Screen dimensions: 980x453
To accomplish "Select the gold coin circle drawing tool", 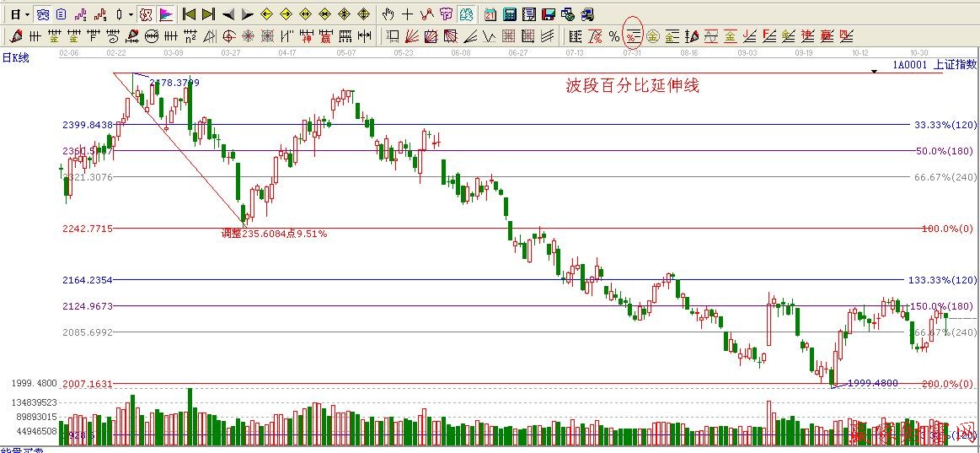I will 652,36.
